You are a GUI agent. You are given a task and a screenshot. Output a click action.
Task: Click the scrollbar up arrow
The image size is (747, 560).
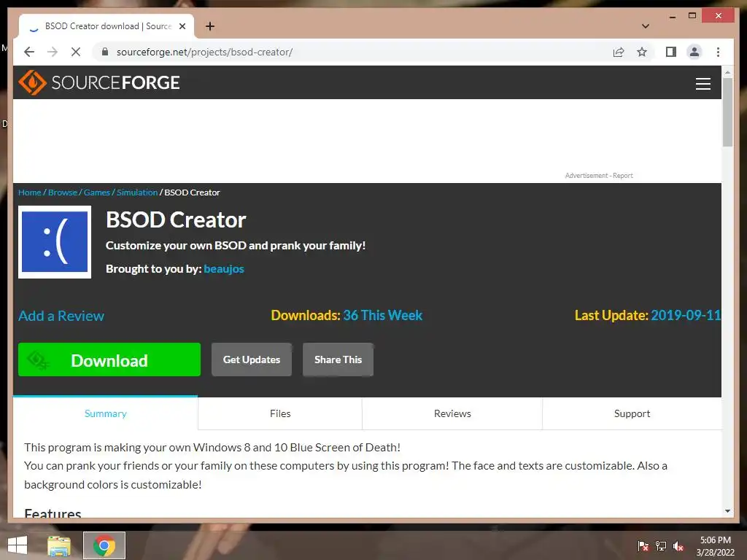(x=727, y=72)
